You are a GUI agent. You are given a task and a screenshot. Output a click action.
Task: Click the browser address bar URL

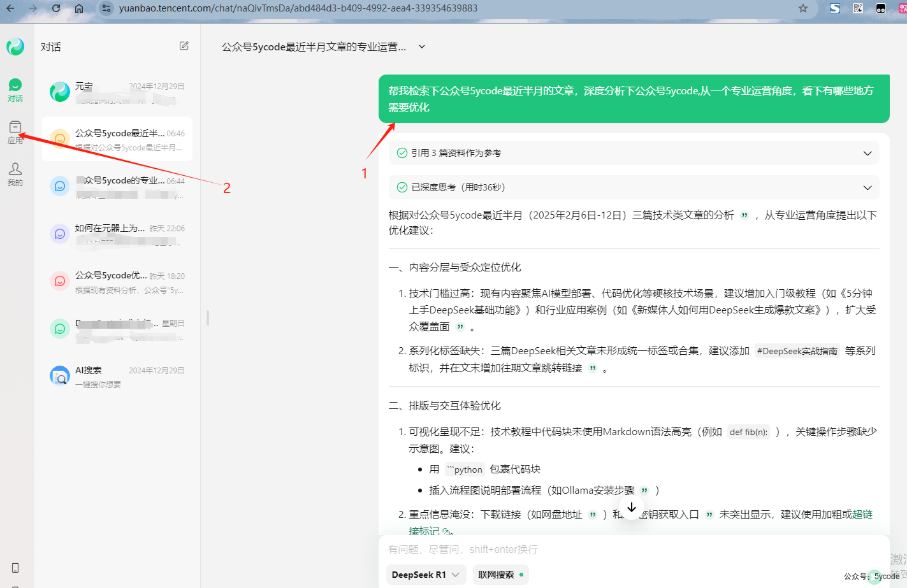tap(298, 8)
